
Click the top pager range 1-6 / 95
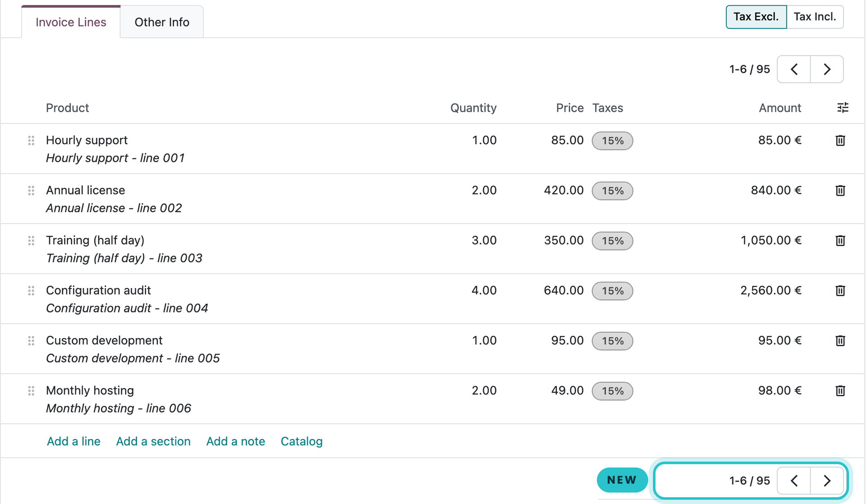750,69
